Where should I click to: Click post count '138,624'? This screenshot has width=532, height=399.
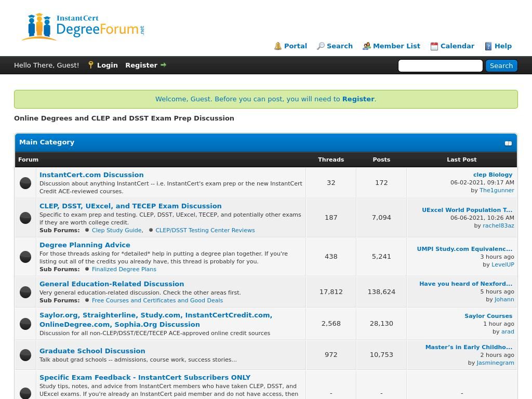coord(381,292)
